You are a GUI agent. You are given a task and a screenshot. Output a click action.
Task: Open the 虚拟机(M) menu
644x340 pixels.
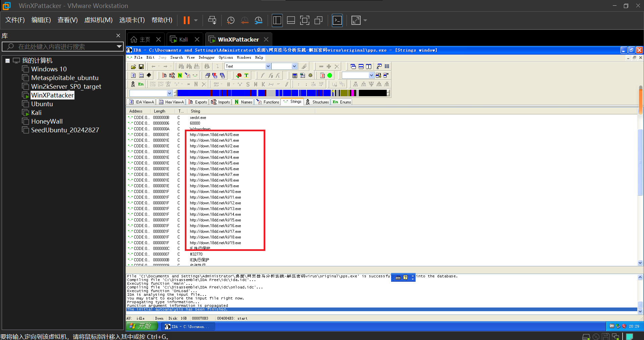point(98,20)
